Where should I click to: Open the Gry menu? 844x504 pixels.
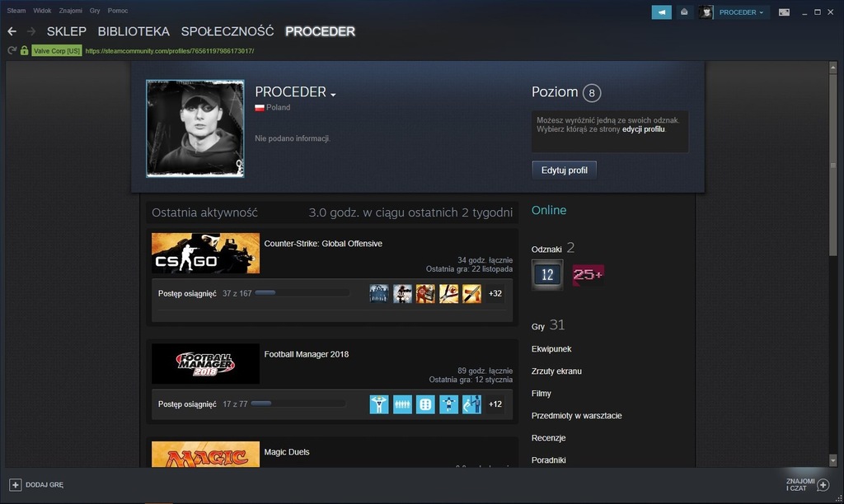pyautogui.click(x=95, y=11)
